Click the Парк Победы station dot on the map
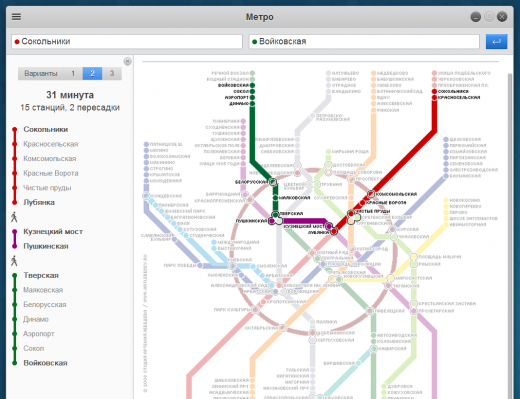This screenshot has width=520, height=399. tap(200, 266)
